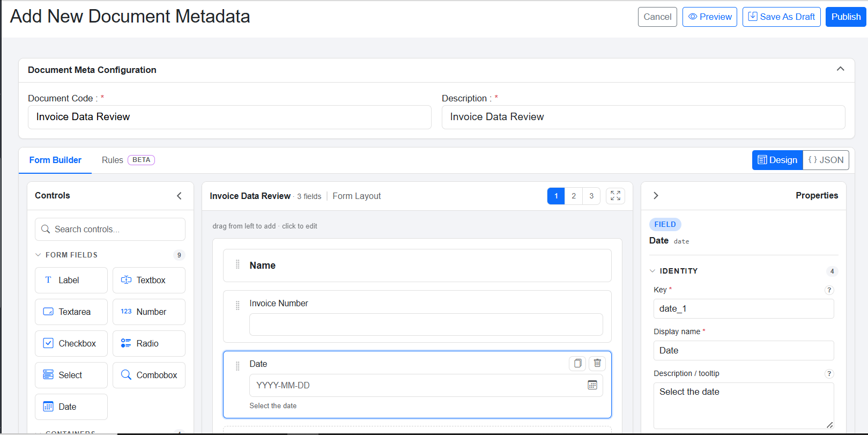Publish the document metadata
868x435 pixels.
click(846, 17)
